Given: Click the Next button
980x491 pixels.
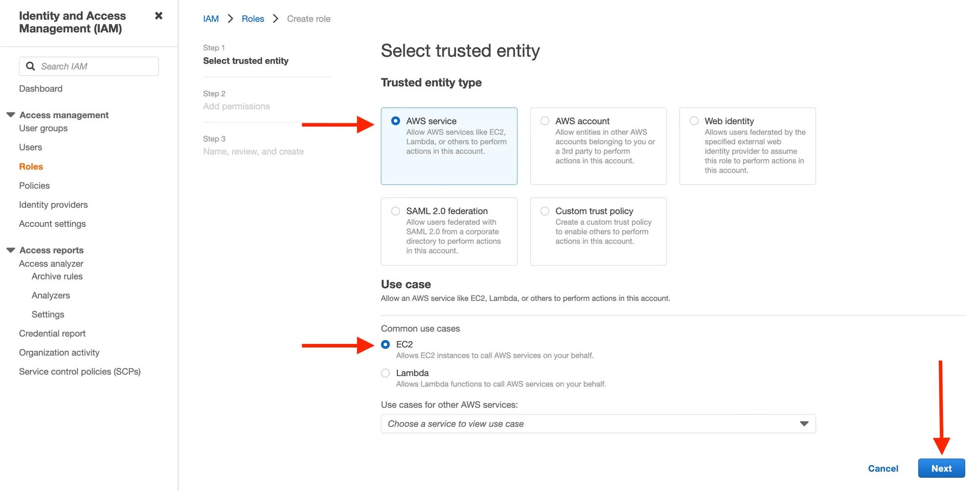Looking at the screenshot, I should point(941,468).
